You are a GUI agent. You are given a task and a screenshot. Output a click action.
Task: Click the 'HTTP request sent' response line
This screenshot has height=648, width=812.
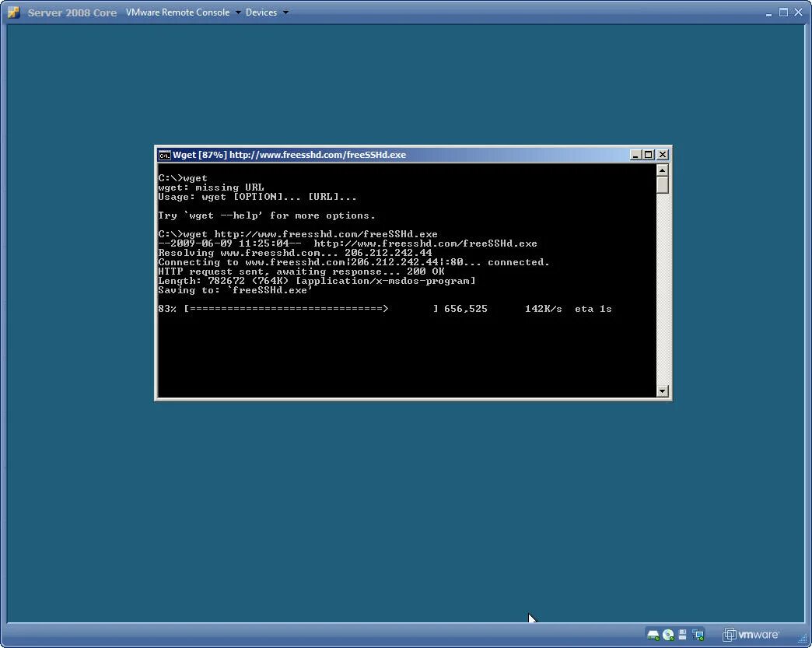tap(302, 271)
